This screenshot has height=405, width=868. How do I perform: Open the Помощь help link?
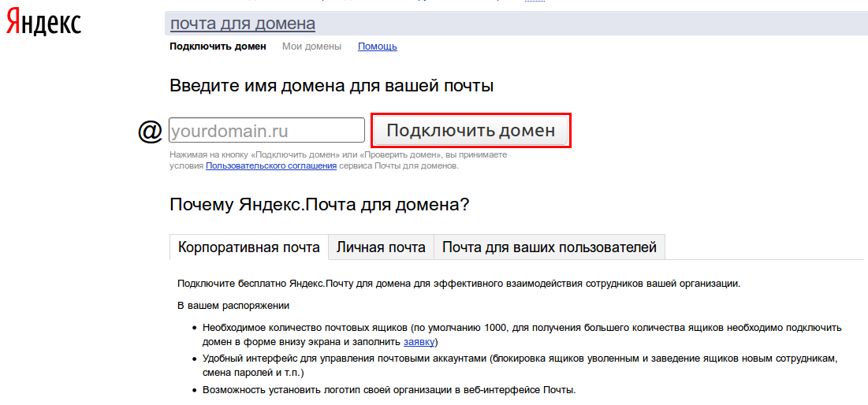coord(378,46)
